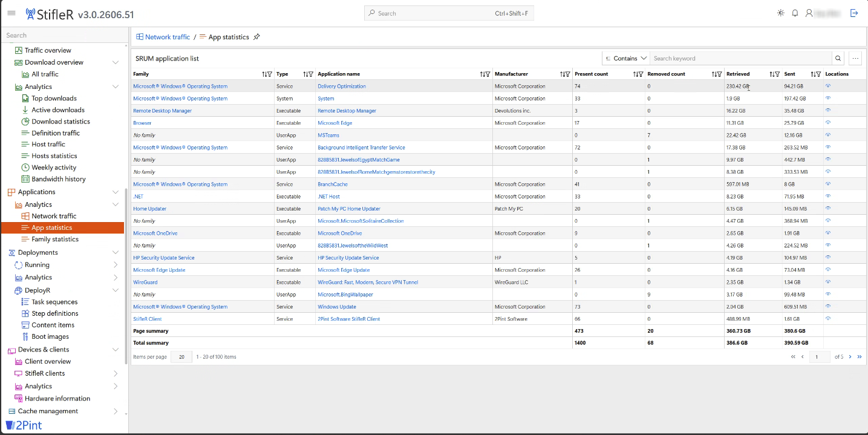
Task: Click the page number input field
Action: (x=820, y=357)
